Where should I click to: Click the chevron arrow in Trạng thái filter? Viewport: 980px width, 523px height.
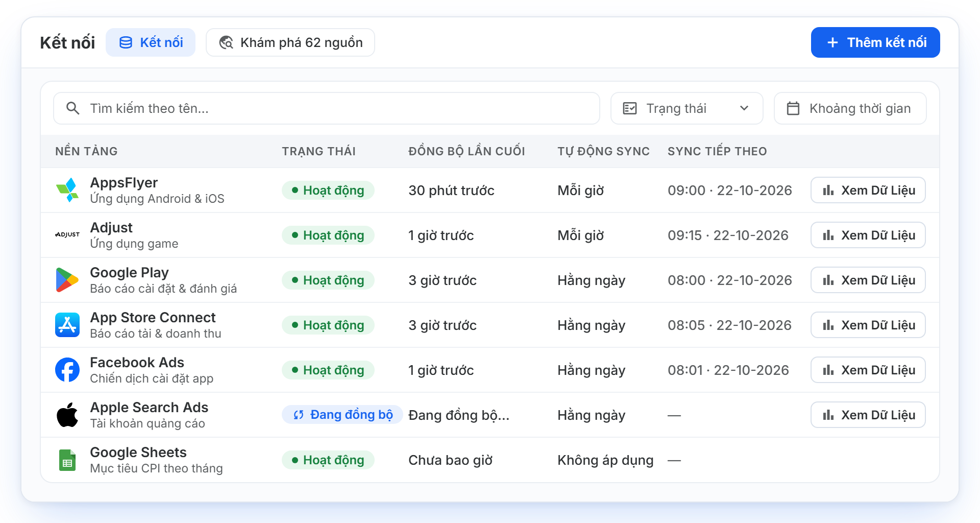744,108
